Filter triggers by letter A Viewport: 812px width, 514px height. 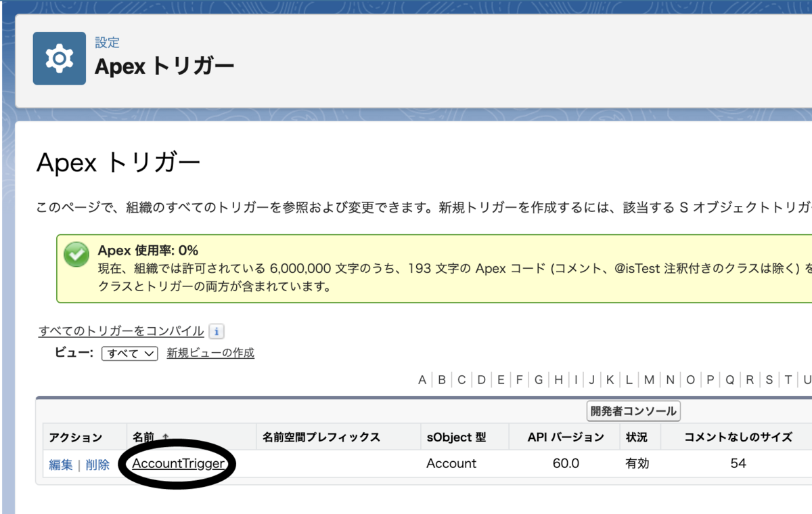point(422,379)
